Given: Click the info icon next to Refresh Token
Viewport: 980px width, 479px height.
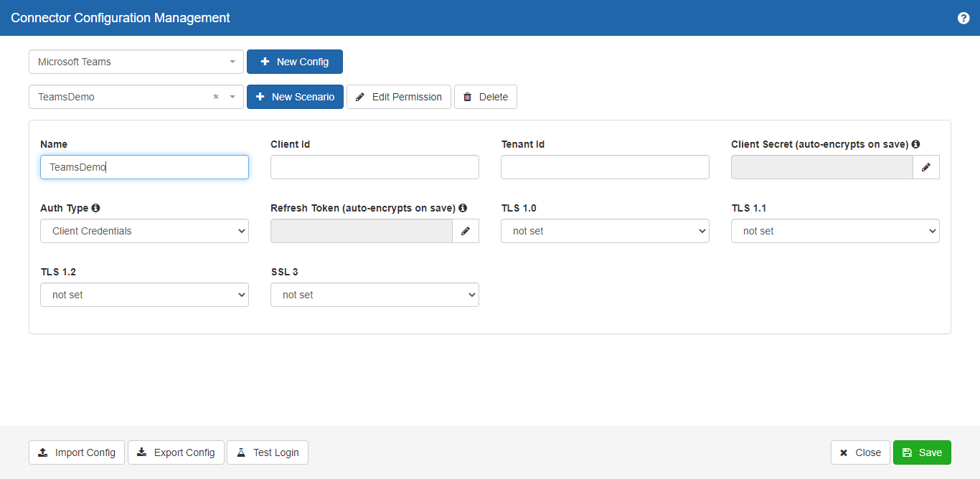Looking at the screenshot, I should (463, 207).
